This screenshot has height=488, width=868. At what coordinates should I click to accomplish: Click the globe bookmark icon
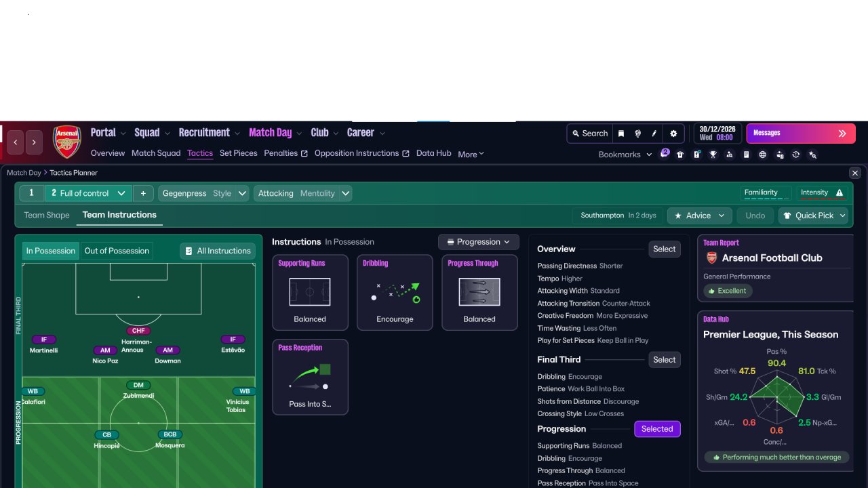pyautogui.click(x=763, y=155)
